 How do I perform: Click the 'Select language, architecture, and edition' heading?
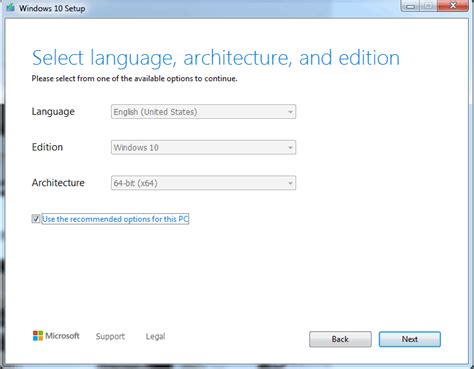(x=216, y=58)
